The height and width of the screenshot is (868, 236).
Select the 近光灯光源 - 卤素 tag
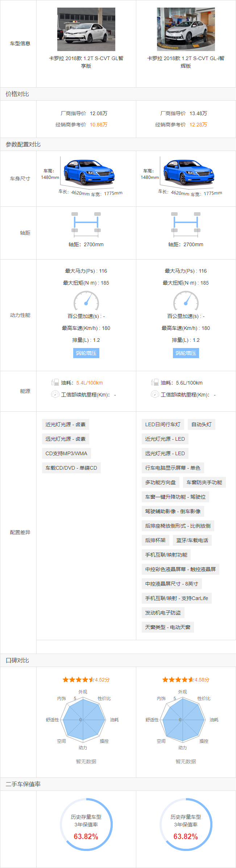point(66,424)
